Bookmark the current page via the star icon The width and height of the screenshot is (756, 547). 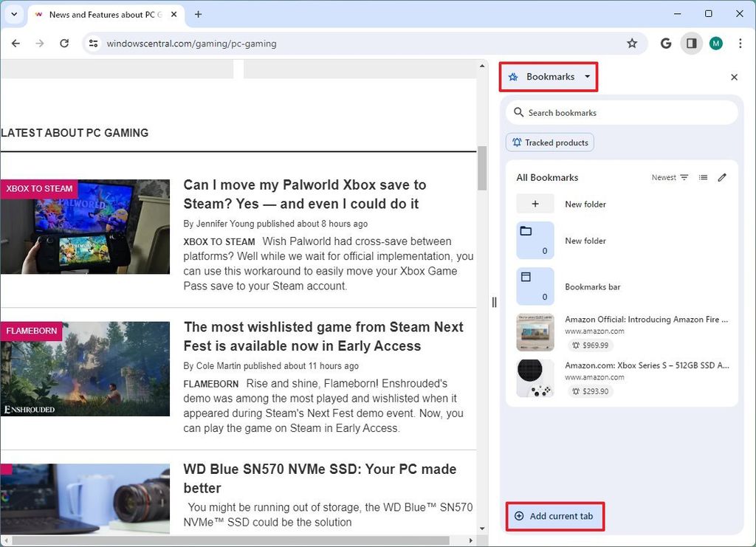[632, 44]
